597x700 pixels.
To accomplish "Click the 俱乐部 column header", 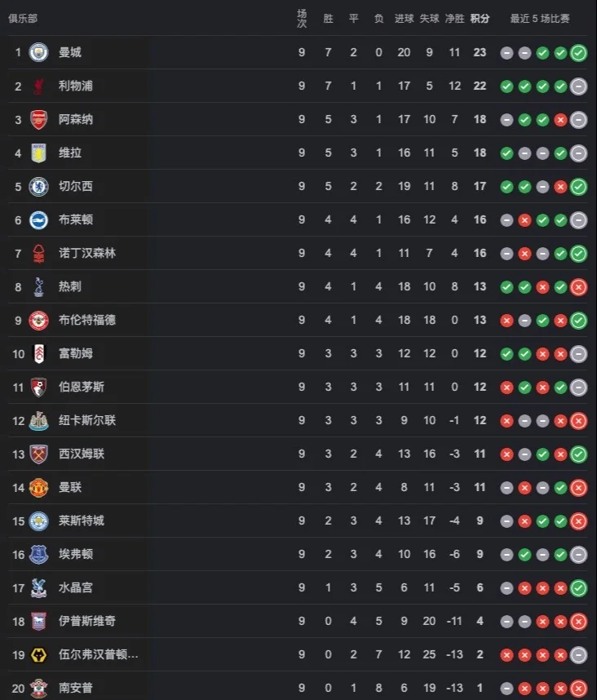I will (23, 18).
